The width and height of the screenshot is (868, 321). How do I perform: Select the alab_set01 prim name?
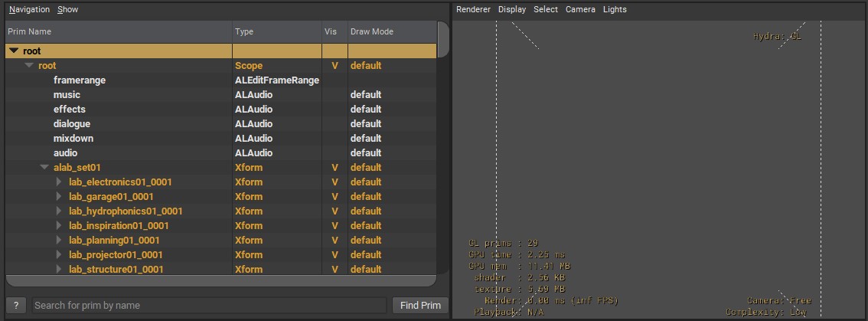pos(77,168)
